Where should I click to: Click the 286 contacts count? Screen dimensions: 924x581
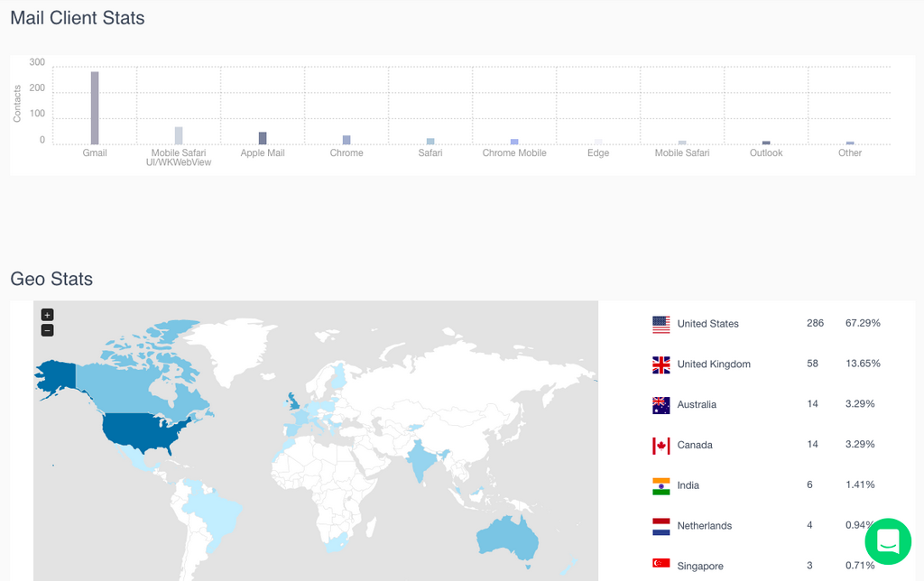(x=815, y=323)
